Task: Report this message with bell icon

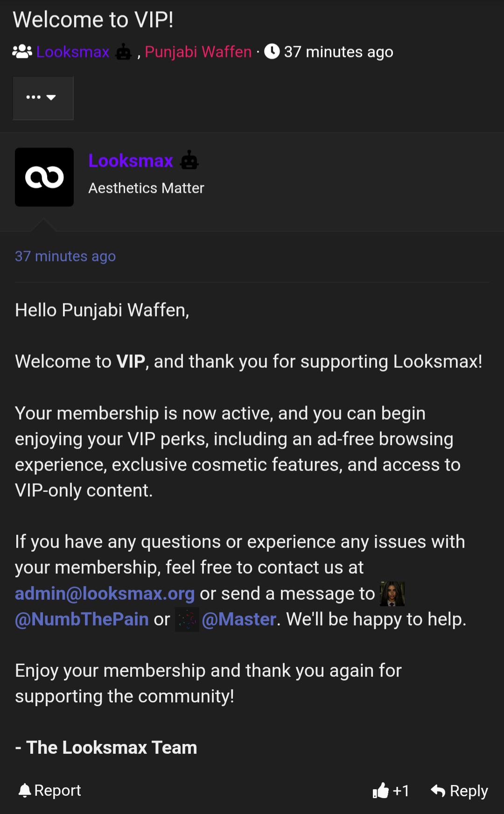Action: point(49,790)
